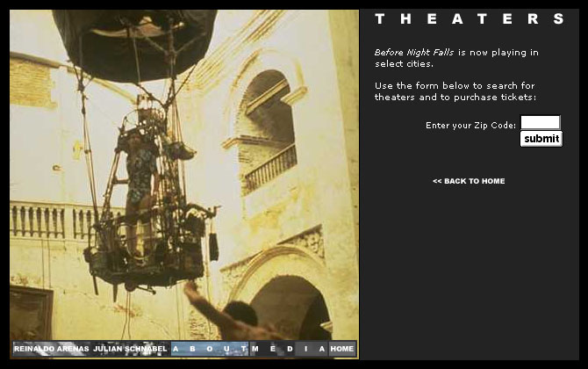Follow the << BACK TO HOME link
588x369 pixels.
pos(469,181)
